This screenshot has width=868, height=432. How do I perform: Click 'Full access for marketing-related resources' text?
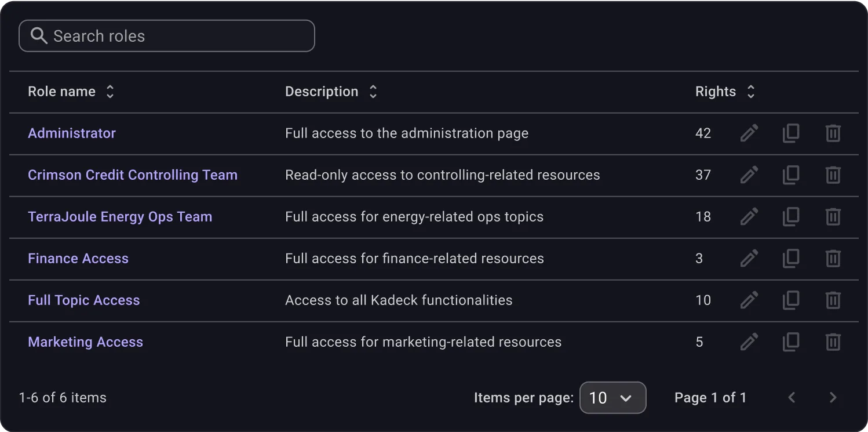(x=424, y=342)
